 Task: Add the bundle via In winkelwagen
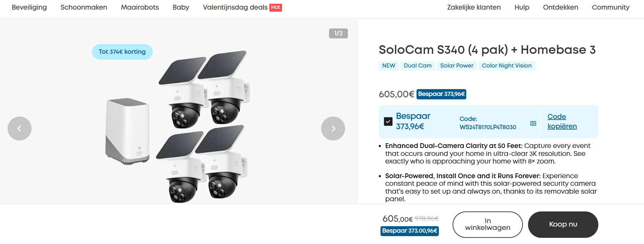coord(487,224)
